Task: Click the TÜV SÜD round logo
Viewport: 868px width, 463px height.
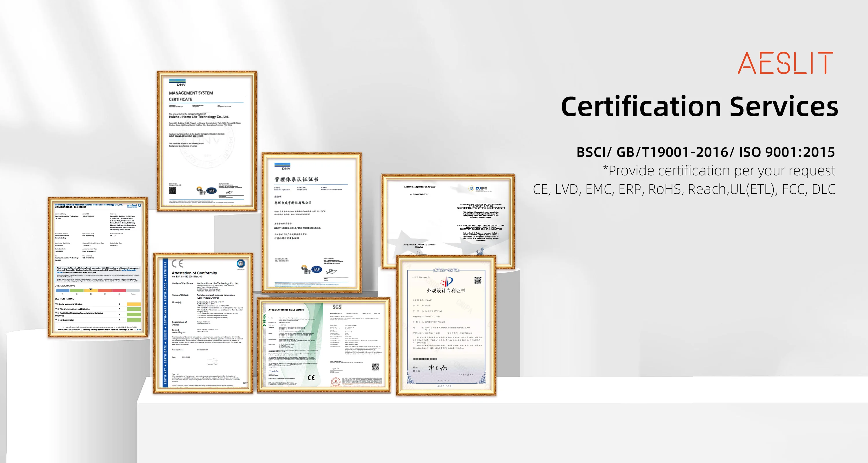Action: 241,264
